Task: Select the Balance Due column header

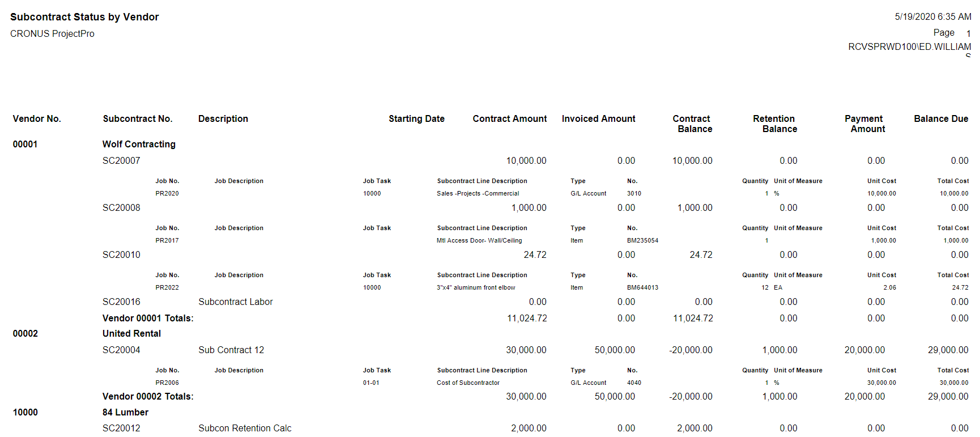Action: [940, 118]
